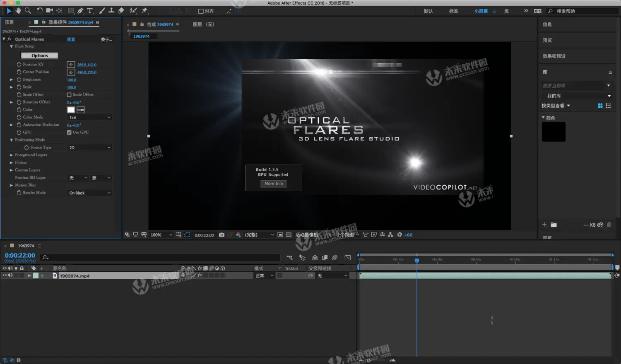Open the Source Type 2D dropdown
The width and height of the screenshot is (621, 364).
pyautogui.click(x=90, y=148)
